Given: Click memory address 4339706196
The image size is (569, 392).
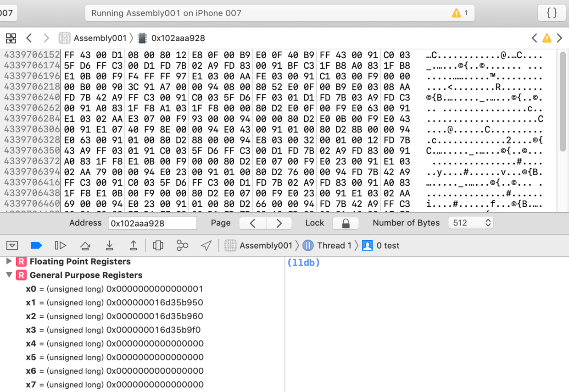Looking at the screenshot, I should 32,76.
